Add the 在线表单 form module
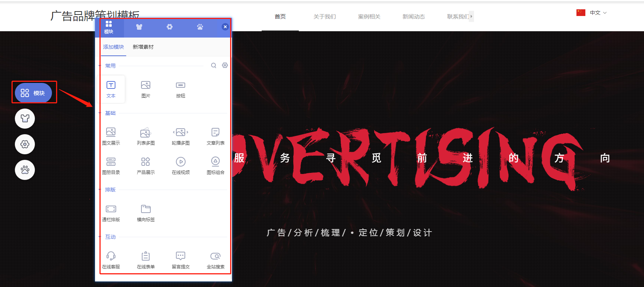This screenshot has height=287, width=644. click(x=146, y=260)
